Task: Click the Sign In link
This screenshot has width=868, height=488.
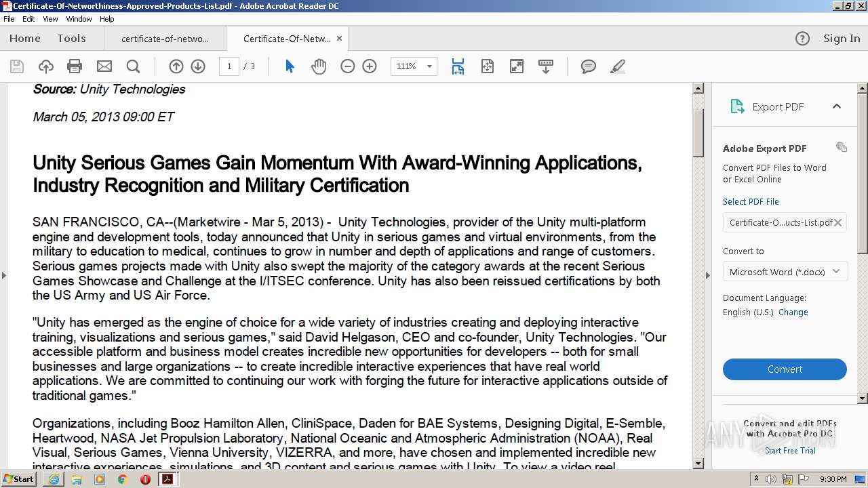Action: [x=842, y=39]
